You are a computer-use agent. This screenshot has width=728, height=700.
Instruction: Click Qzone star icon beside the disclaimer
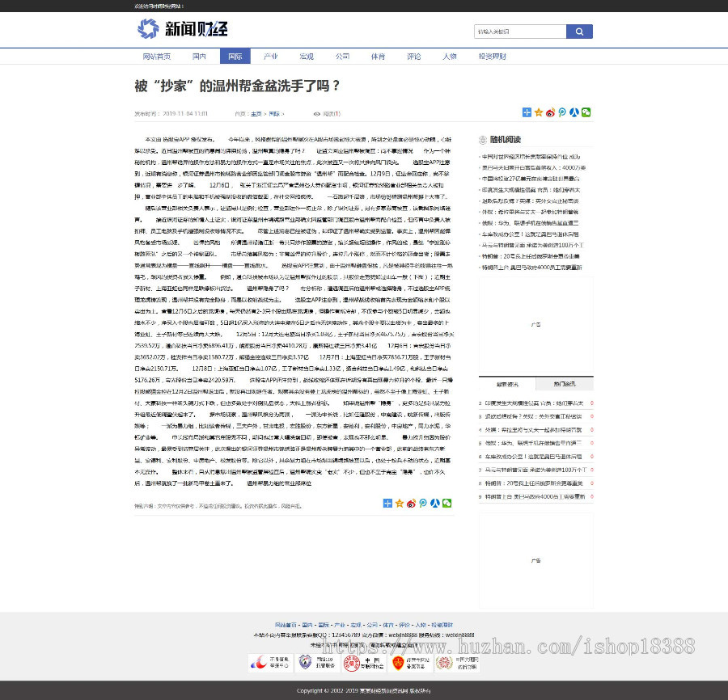point(400,504)
